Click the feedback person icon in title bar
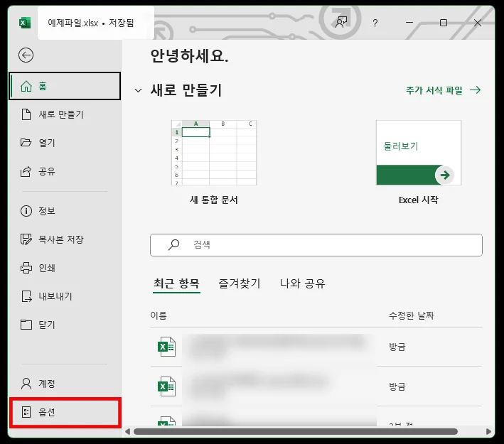The height and width of the screenshot is (444, 504). (x=341, y=23)
